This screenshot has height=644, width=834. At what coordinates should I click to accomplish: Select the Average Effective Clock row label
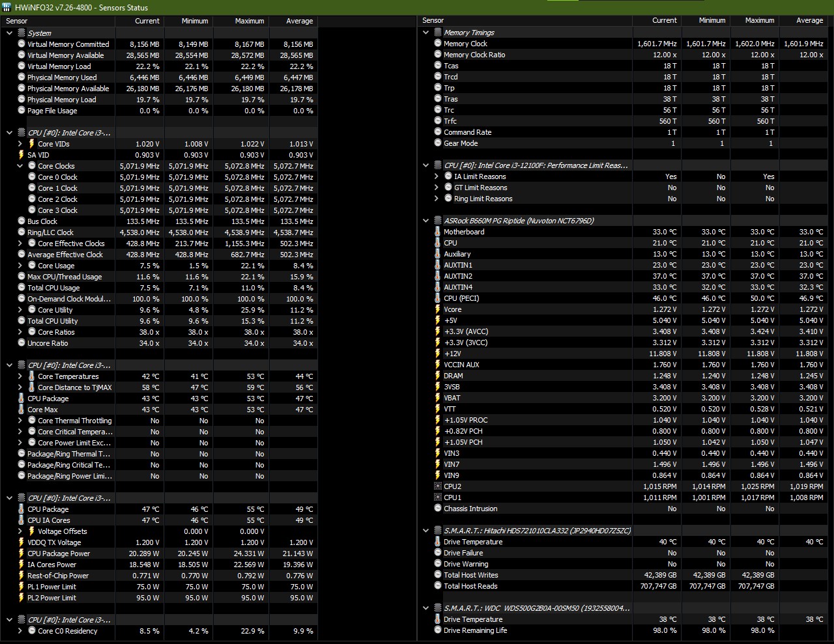tap(65, 254)
